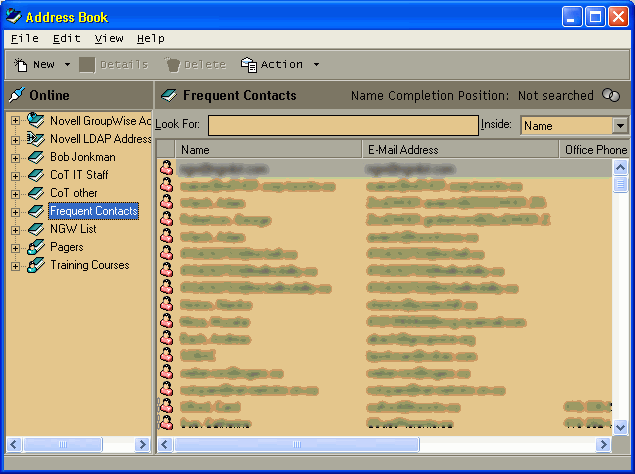Viewport: 635px width, 474px height.
Task: Click the Novell LDAP Address book icon
Action: point(36,139)
